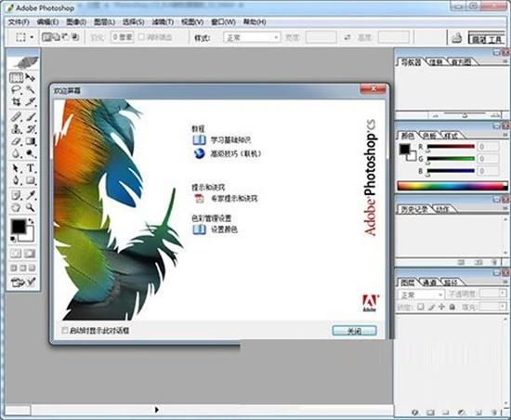This screenshot has height=420, width=511.
Task: Click the brushes palette well button at top right
Action: 487,38
